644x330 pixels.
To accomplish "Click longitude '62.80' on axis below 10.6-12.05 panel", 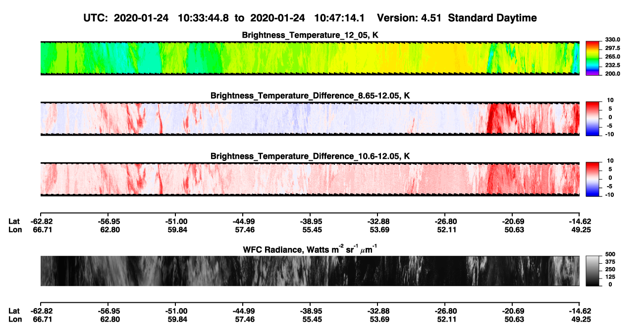I will [x=109, y=230].
